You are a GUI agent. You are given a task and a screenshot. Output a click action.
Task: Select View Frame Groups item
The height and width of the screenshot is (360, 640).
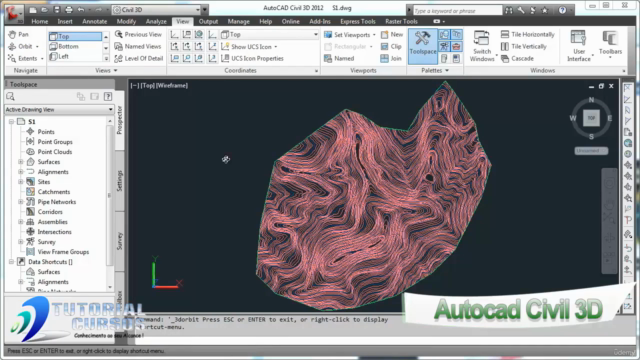(63, 252)
